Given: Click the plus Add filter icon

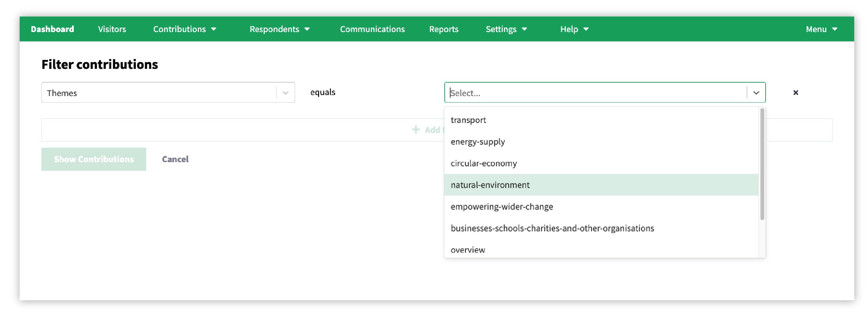Looking at the screenshot, I should (x=416, y=129).
